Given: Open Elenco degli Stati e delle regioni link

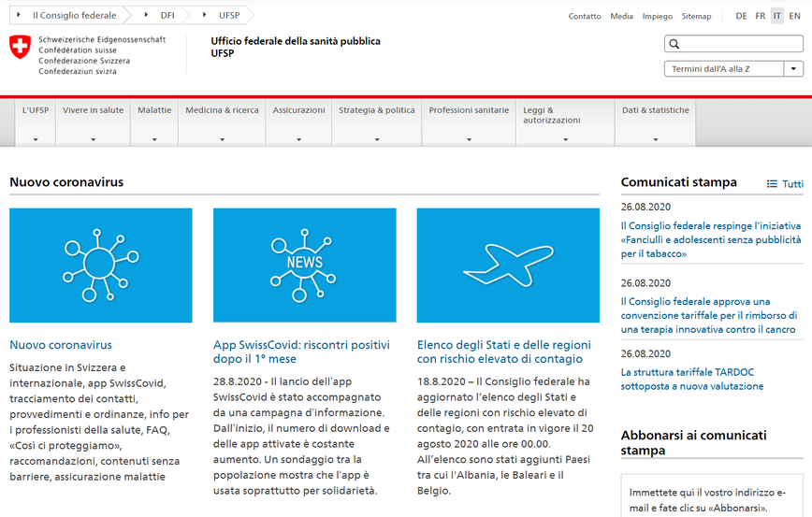Looking at the screenshot, I should point(504,352).
